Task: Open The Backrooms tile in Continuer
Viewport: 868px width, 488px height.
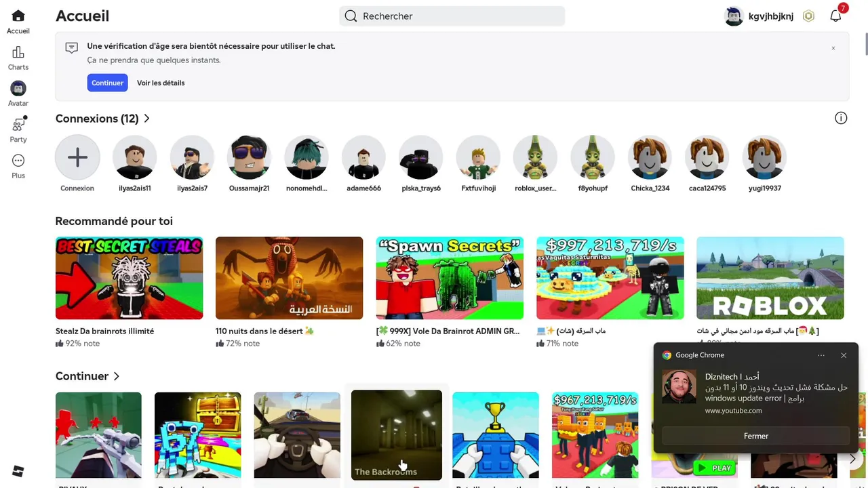Action: point(397,435)
